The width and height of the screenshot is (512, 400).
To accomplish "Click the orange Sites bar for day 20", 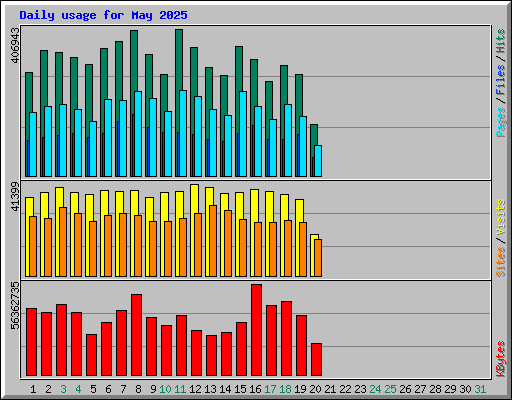I will 318,258.
